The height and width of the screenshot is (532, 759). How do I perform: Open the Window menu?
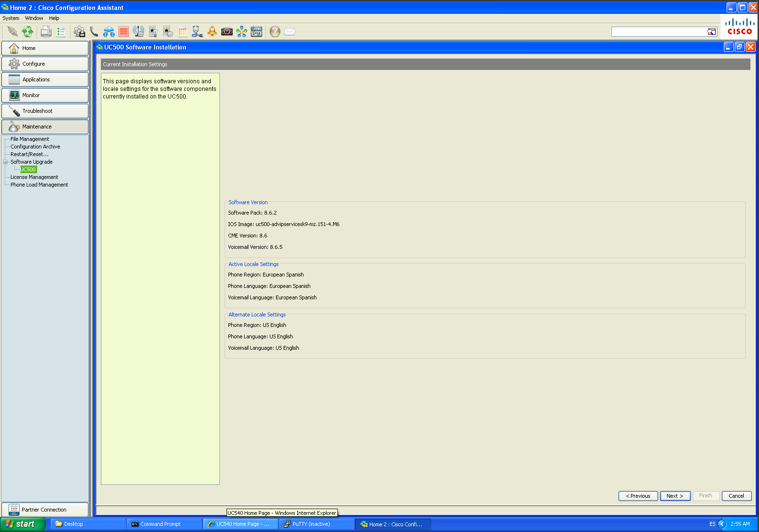click(34, 18)
